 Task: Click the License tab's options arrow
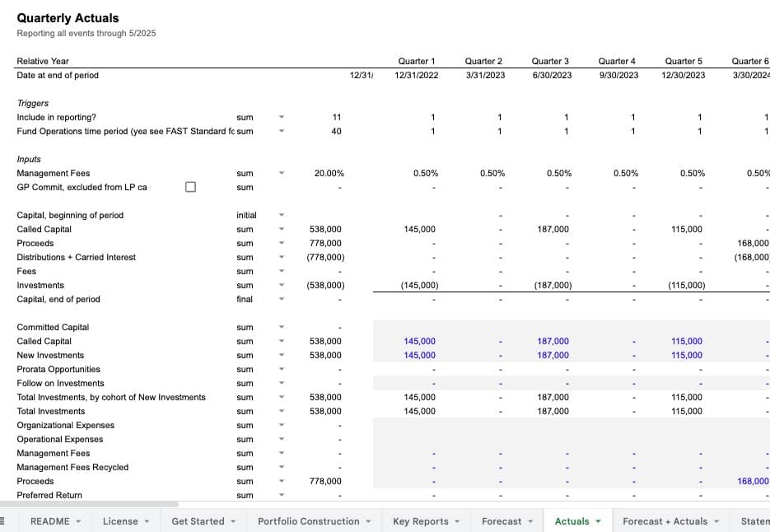[x=147, y=521]
